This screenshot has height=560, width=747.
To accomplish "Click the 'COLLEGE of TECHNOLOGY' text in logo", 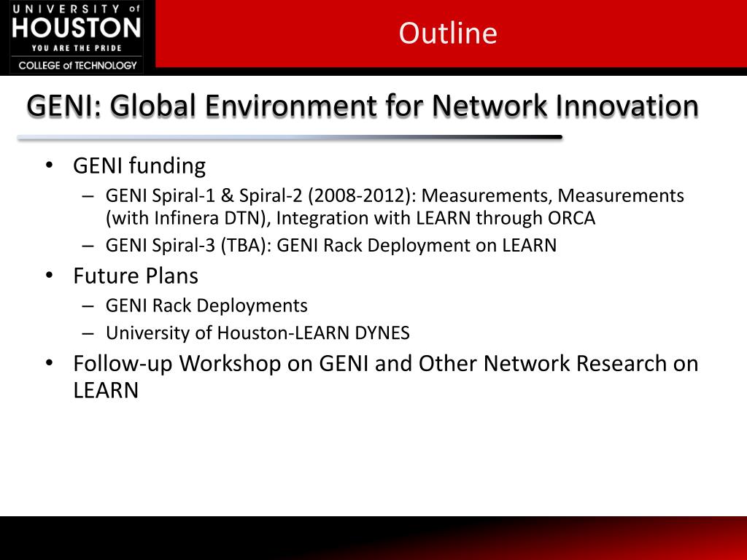I will pos(77,65).
